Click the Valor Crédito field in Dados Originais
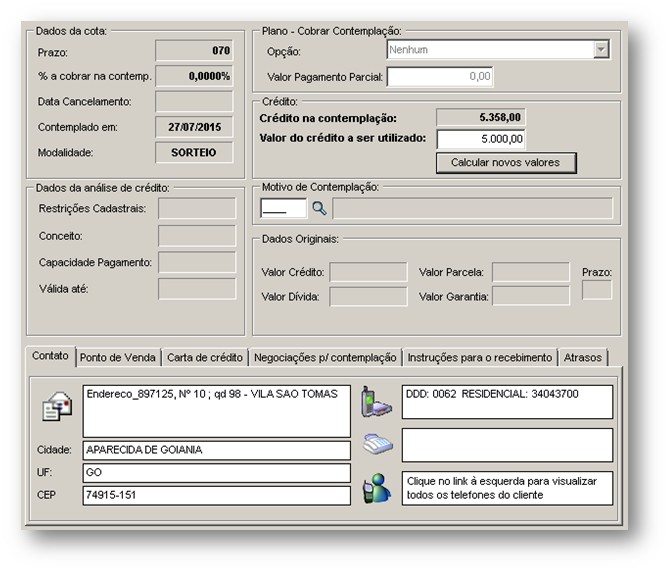This screenshot has width=670, height=572. [x=368, y=272]
